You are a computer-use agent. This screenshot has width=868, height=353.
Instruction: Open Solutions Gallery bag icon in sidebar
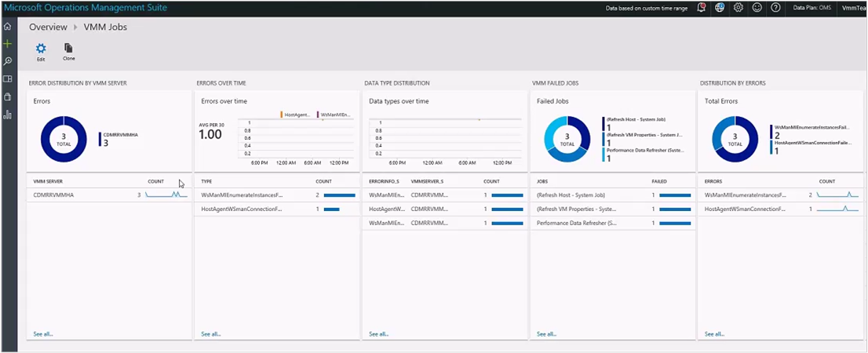[7, 96]
